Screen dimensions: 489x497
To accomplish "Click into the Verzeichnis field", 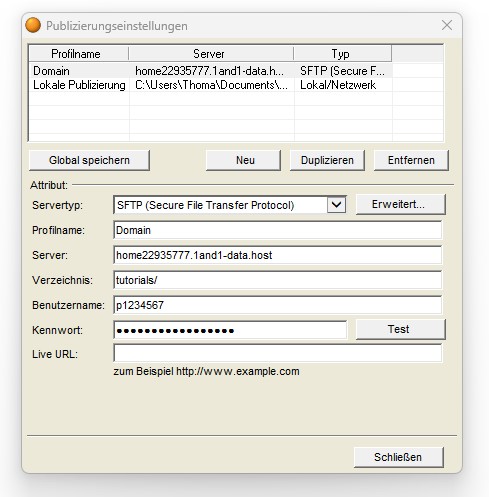I will (x=278, y=280).
